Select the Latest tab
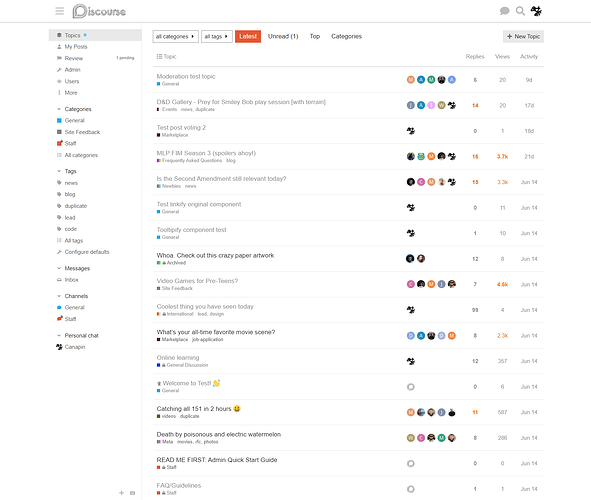The image size is (591, 500). click(248, 37)
